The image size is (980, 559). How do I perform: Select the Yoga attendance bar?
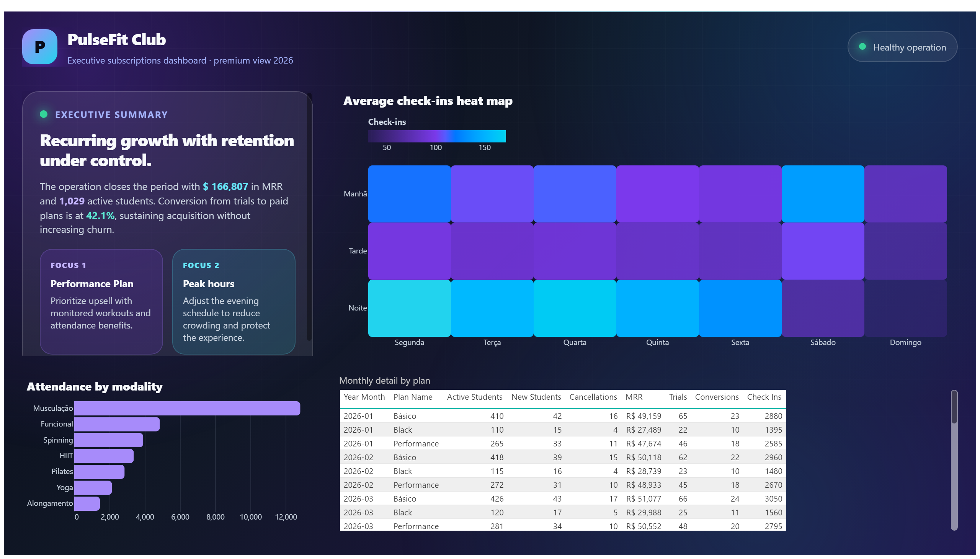pyautogui.click(x=93, y=487)
